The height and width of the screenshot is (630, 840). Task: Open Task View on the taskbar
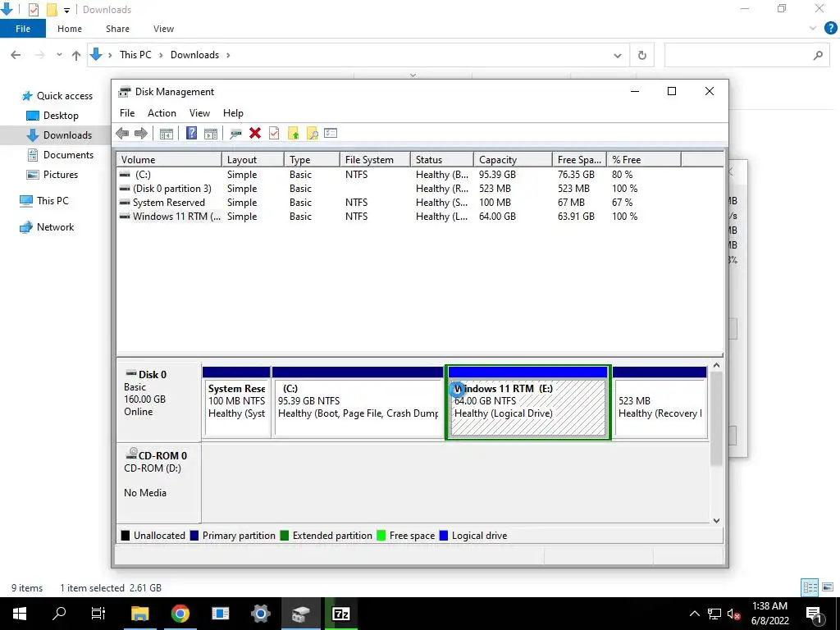pyautogui.click(x=98, y=614)
